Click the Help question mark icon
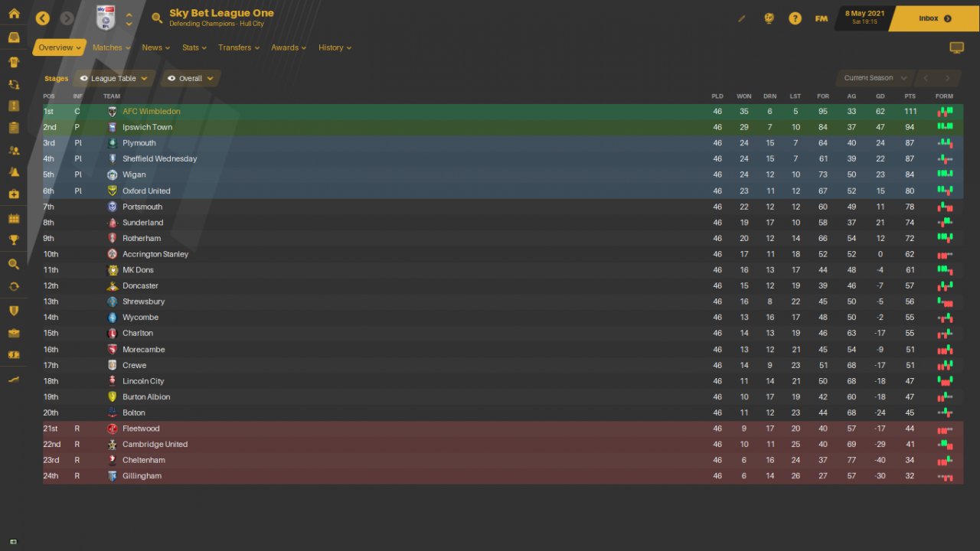980x551 pixels. [x=795, y=18]
